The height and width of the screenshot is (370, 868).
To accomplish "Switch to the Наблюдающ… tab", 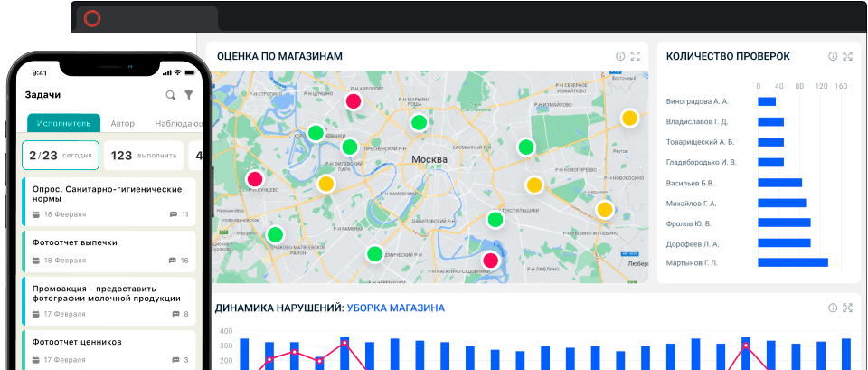I will click(x=178, y=124).
